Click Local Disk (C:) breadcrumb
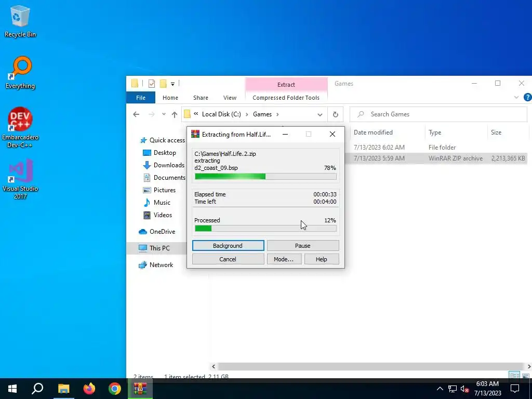This screenshot has width=532, height=399. click(x=221, y=114)
